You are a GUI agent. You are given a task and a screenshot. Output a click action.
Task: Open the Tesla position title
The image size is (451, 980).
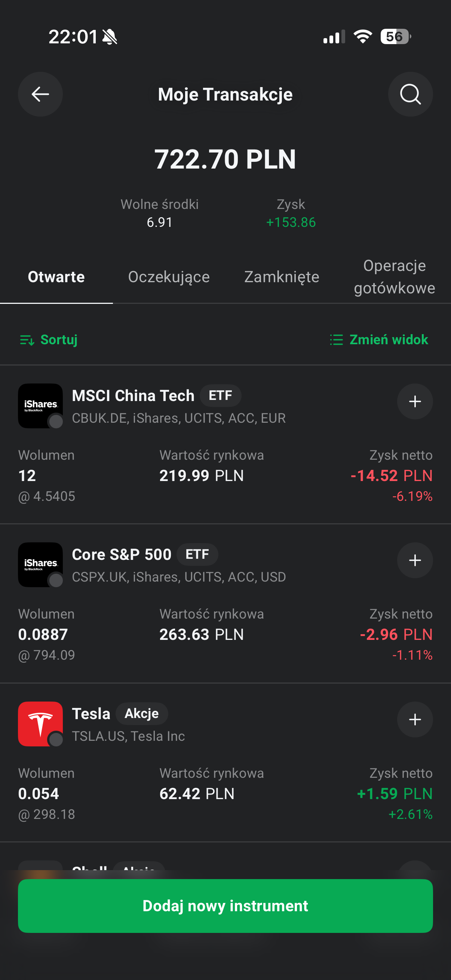pos(91,713)
